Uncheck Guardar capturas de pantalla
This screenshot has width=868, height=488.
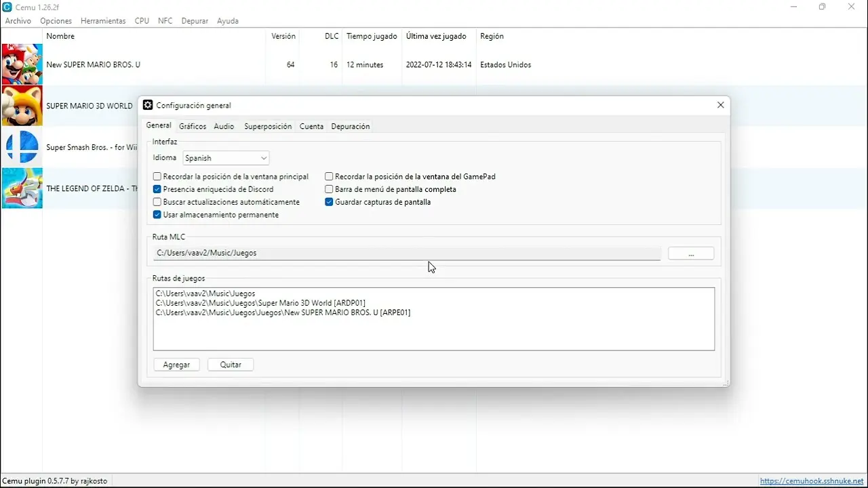tap(329, 202)
